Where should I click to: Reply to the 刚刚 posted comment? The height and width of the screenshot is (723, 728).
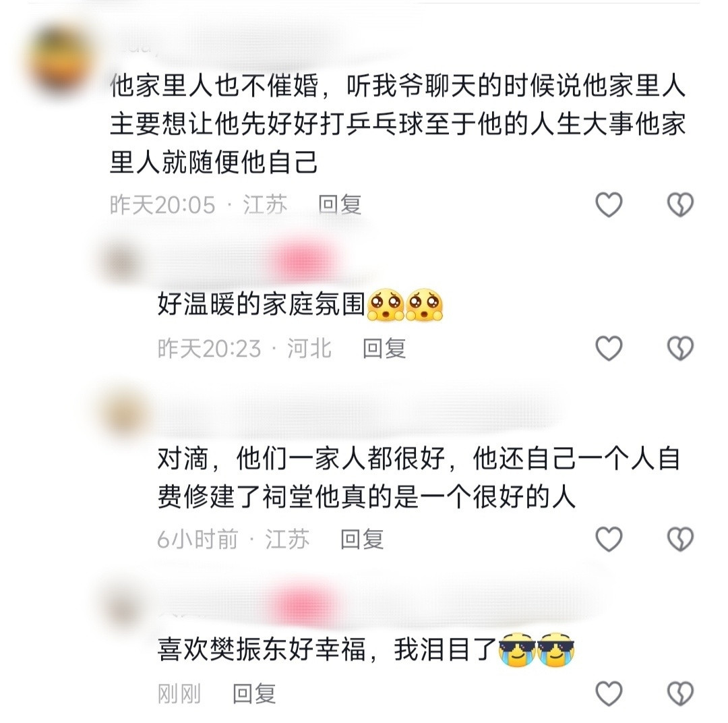(254, 693)
